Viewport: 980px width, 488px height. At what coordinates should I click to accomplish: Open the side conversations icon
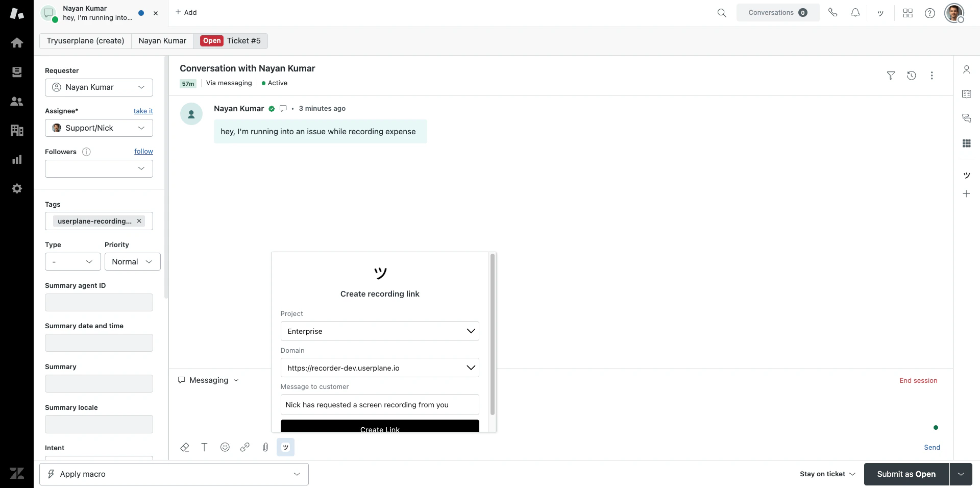[x=966, y=118]
